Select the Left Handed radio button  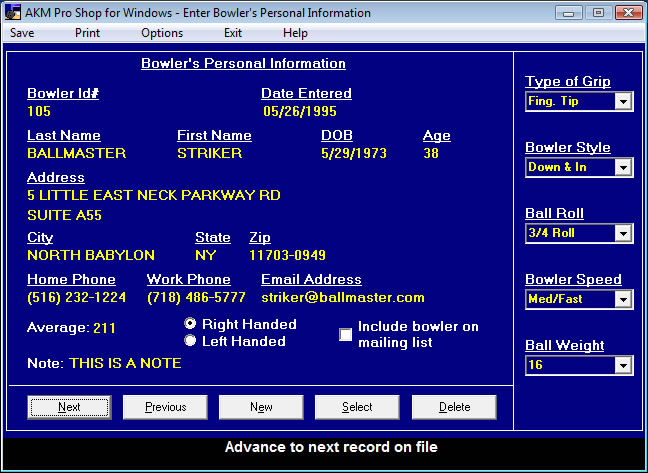pyautogui.click(x=190, y=341)
